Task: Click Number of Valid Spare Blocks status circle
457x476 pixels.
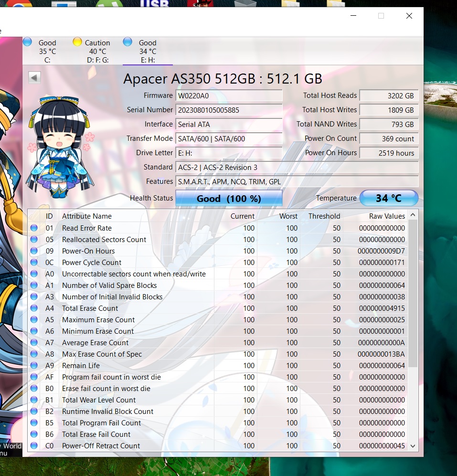Action: 34,285
